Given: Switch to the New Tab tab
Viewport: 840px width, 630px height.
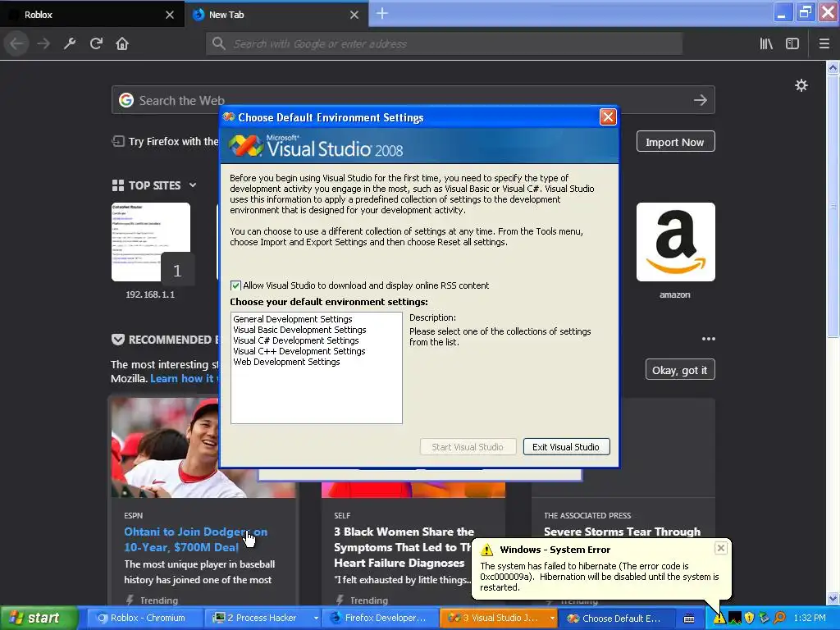Looking at the screenshot, I should click(x=276, y=15).
